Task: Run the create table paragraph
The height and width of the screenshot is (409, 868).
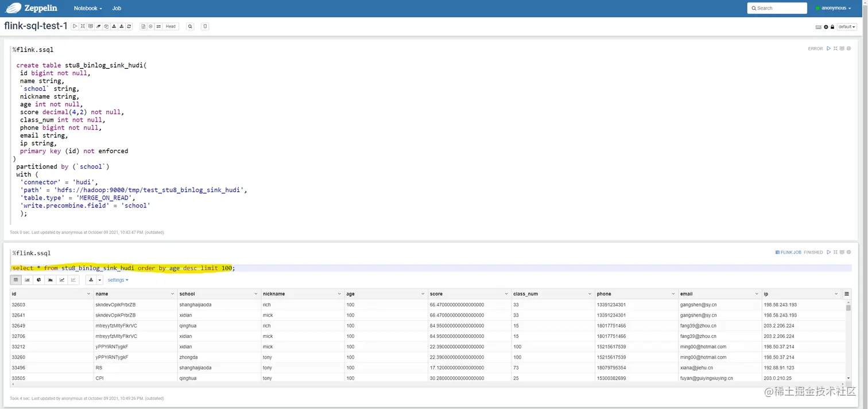Action: pyautogui.click(x=828, y=48)
